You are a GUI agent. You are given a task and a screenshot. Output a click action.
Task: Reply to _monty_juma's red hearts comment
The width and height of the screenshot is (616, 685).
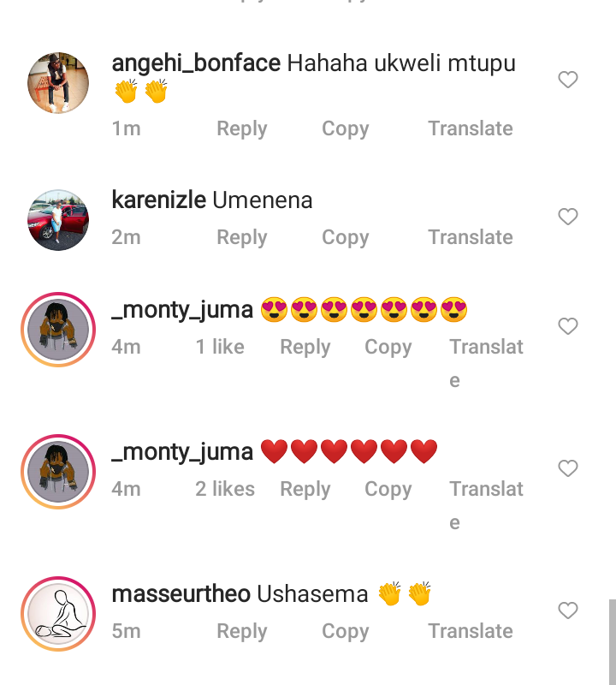coord(305,489)
